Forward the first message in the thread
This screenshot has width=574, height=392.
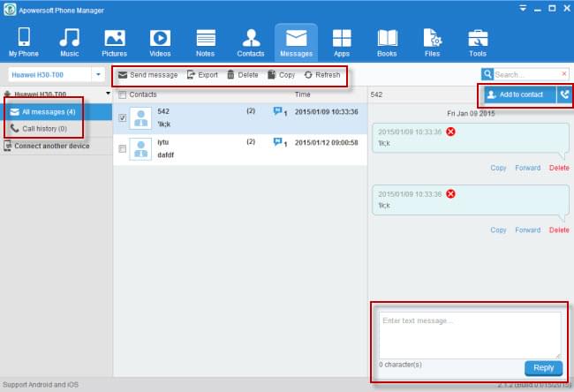click(528, 168)
